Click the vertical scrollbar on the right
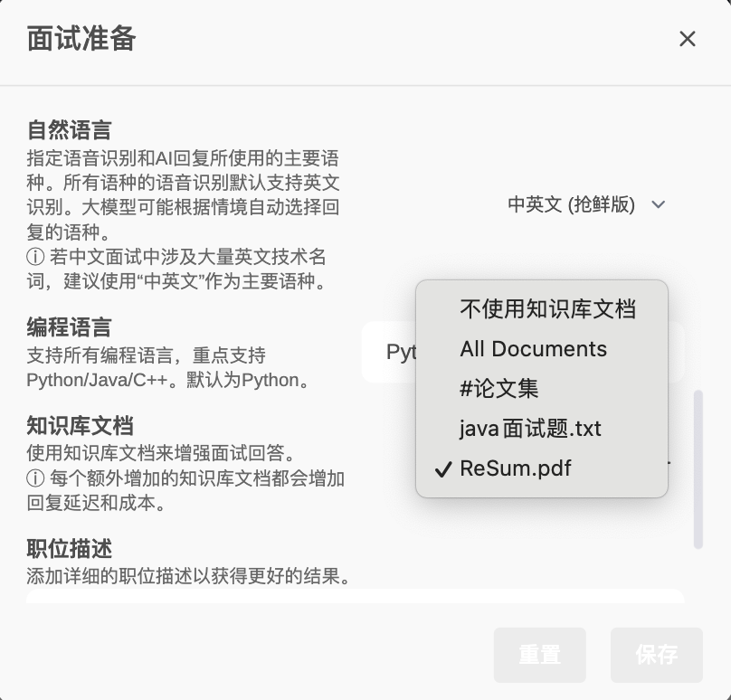The image size is (731, 700). click(698, 468)
